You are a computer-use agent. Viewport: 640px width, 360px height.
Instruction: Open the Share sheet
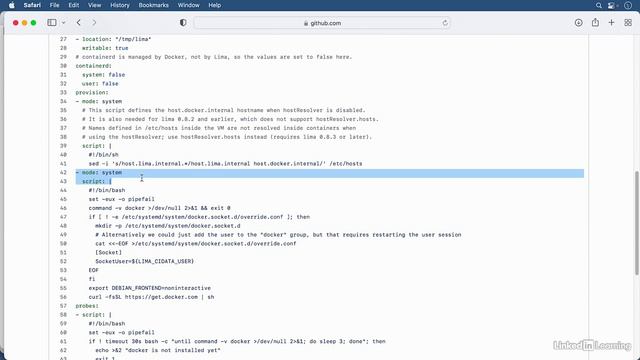click(595, 23)
